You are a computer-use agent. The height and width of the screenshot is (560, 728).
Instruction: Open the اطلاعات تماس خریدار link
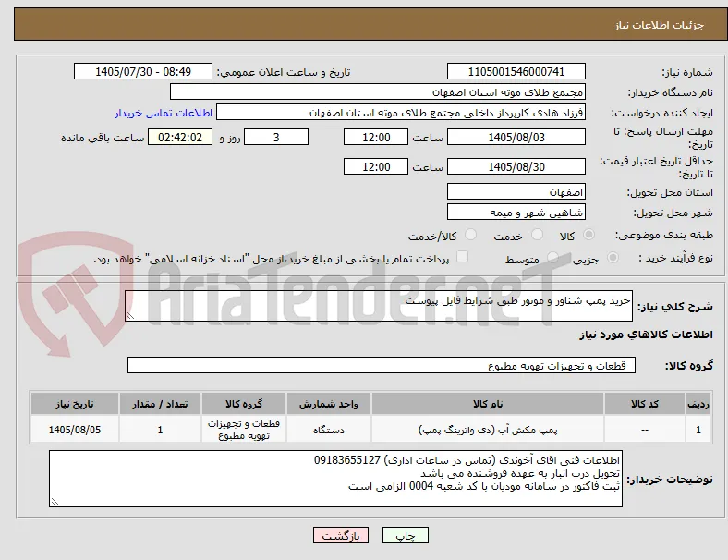point(164,113)
